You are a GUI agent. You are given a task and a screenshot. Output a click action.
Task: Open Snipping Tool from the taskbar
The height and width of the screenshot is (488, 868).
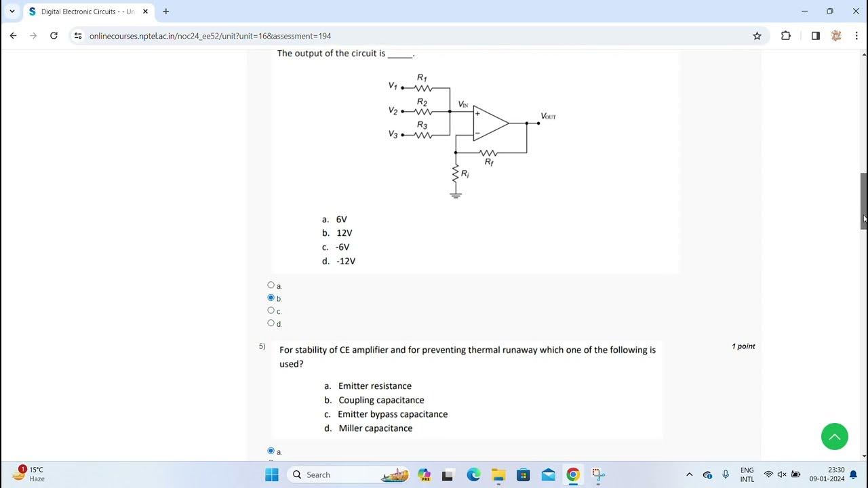597,474
